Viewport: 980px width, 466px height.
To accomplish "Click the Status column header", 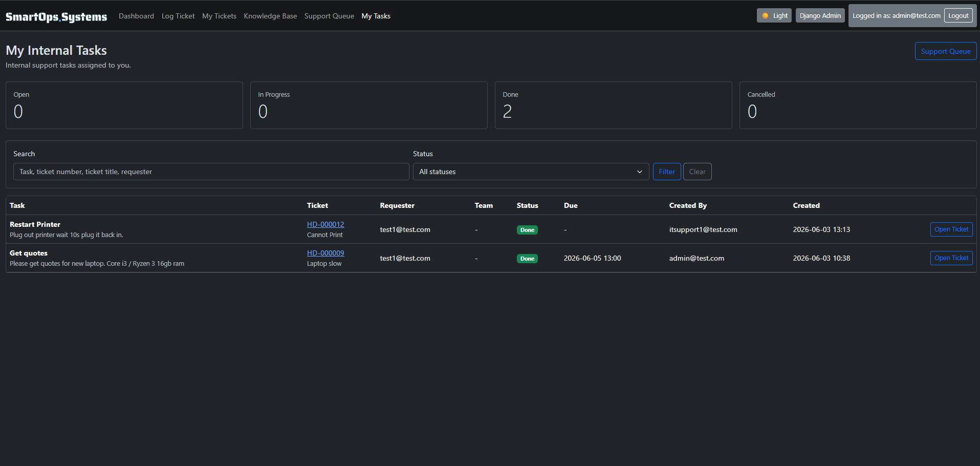I will [x=527, y=205].
